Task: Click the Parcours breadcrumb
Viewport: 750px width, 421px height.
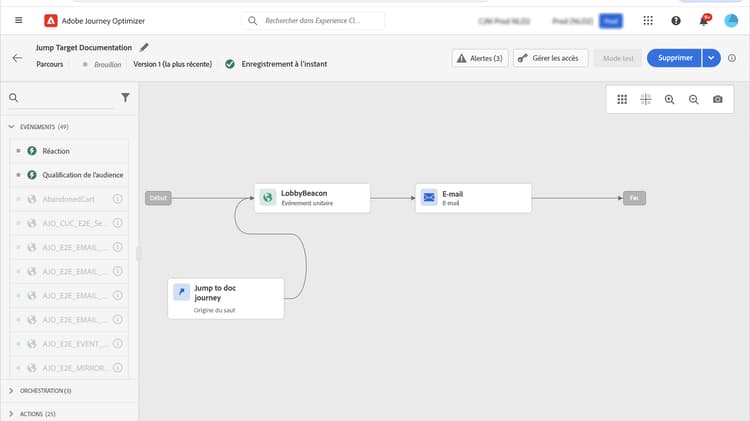Action: pos(50,64)
